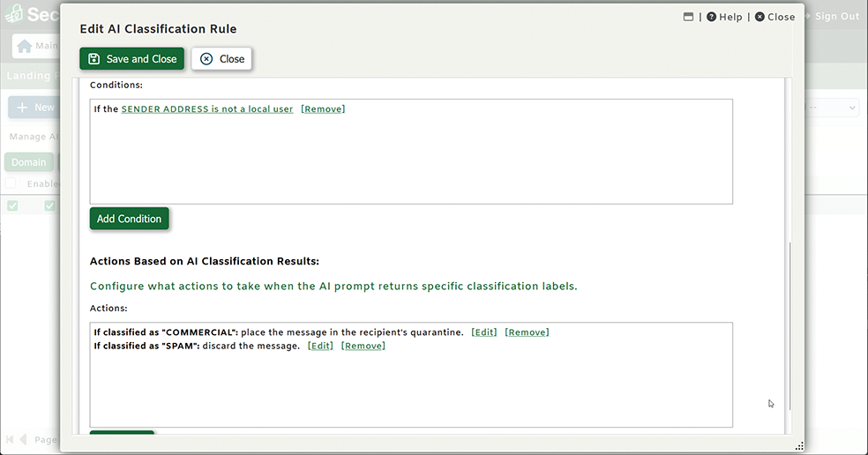Click the Save and Close button
Viewport: 868px width, 455px height.
point(131,59)
